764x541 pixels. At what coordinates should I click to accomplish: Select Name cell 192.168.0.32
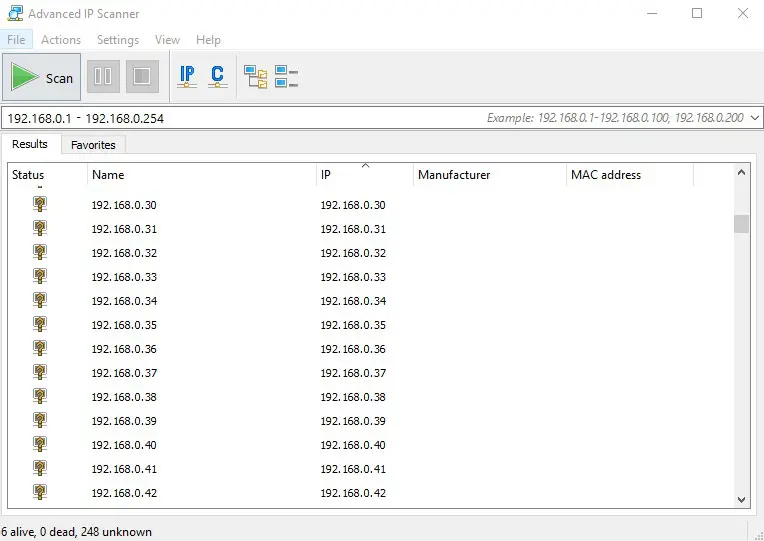click(x=124, y=253)
